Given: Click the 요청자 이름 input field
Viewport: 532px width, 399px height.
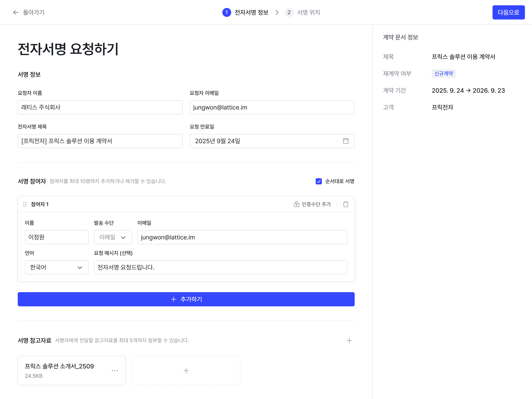Looking at the screenshot, I should [x=100, y=107].
